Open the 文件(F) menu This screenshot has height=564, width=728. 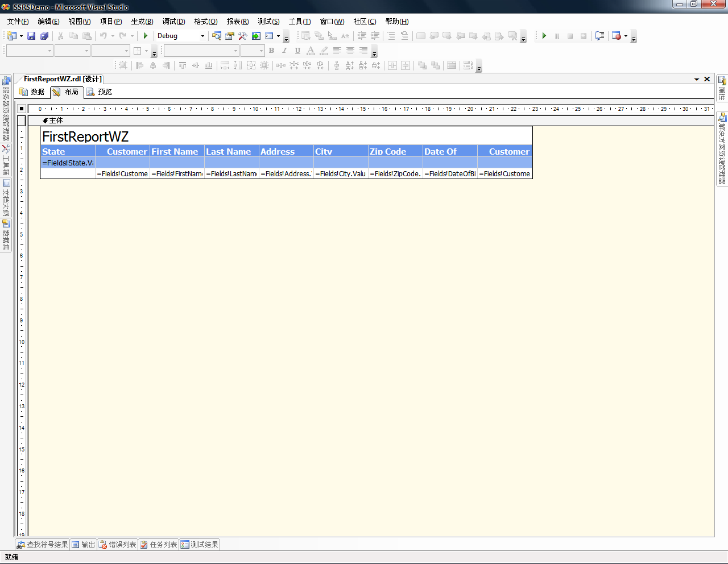tap(18, 22)
